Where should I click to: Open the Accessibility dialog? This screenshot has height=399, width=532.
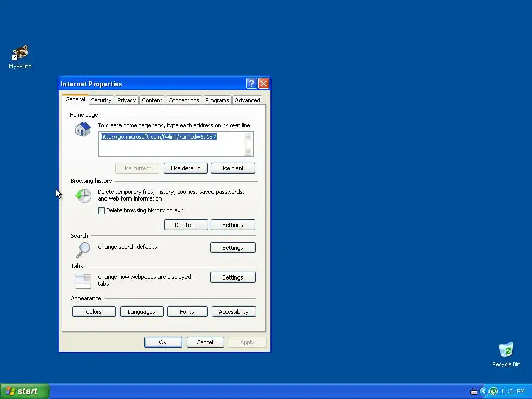[x=234, y=312]
